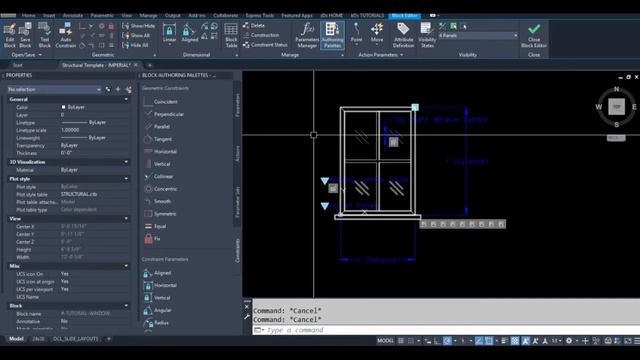640x360 pixels.
Task: Select the Radius constraint parameter
Action: click(x=156, y=323)
